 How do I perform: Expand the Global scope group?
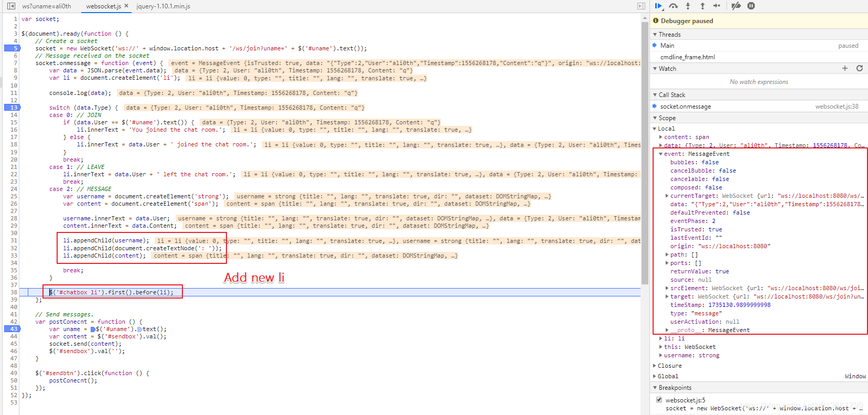[655, 376]
